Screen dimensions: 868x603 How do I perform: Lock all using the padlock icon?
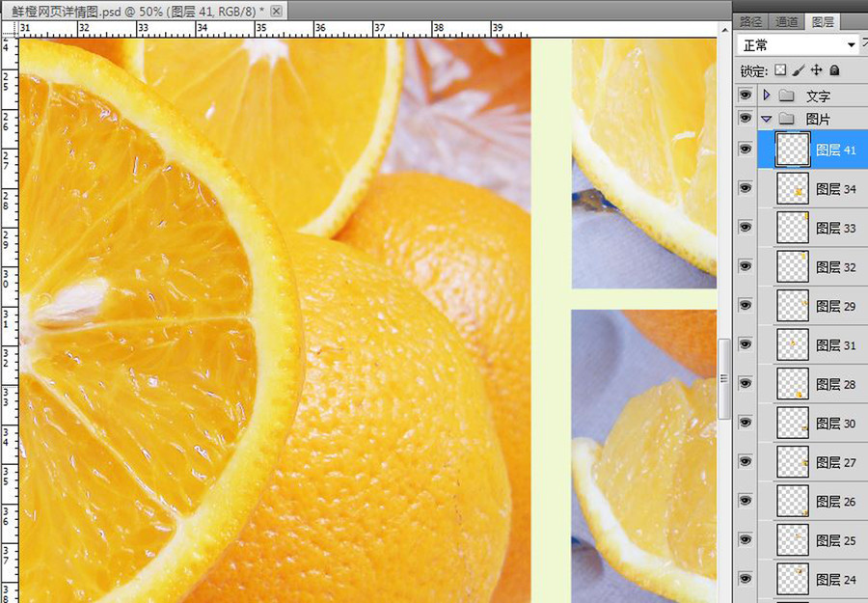835,70
